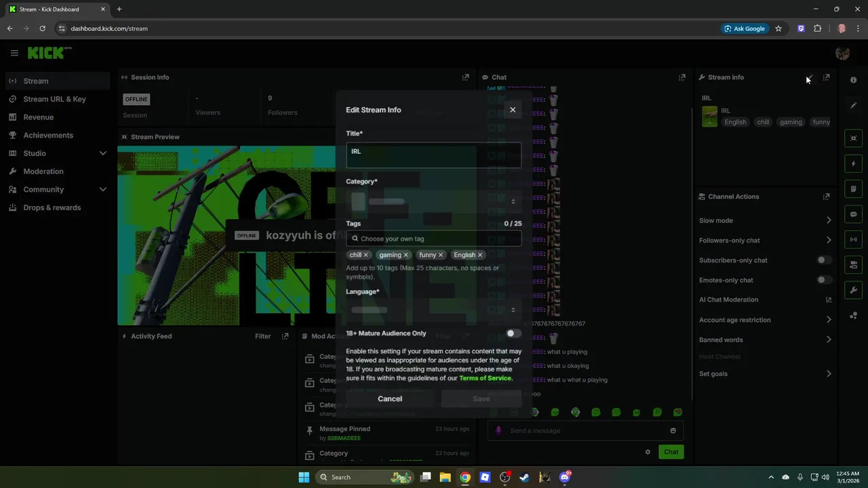Viewport: 868px width, 488px height.
Task: Click the stream Title input field
Action: tap(433, 155)
